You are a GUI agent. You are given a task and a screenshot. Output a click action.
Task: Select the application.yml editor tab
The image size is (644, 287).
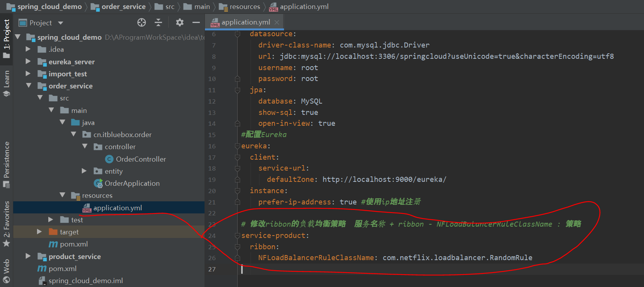(x=245, y=23)
